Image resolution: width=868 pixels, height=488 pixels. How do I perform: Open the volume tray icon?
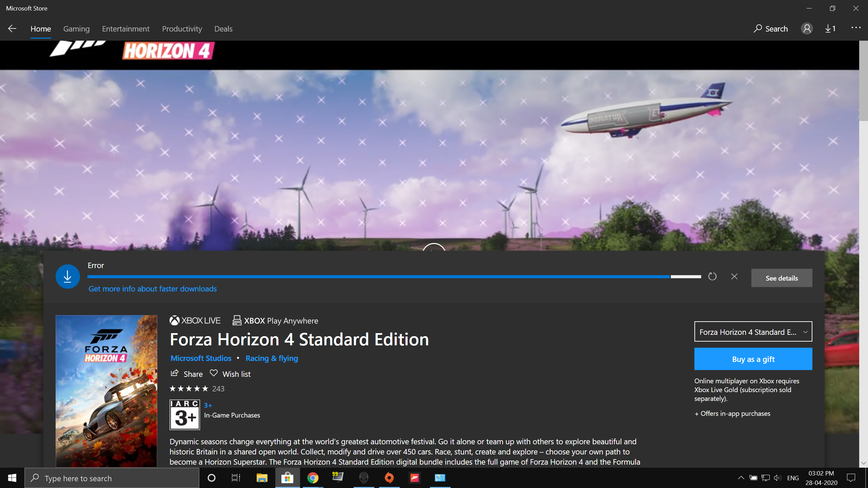[x=778, y=478]
